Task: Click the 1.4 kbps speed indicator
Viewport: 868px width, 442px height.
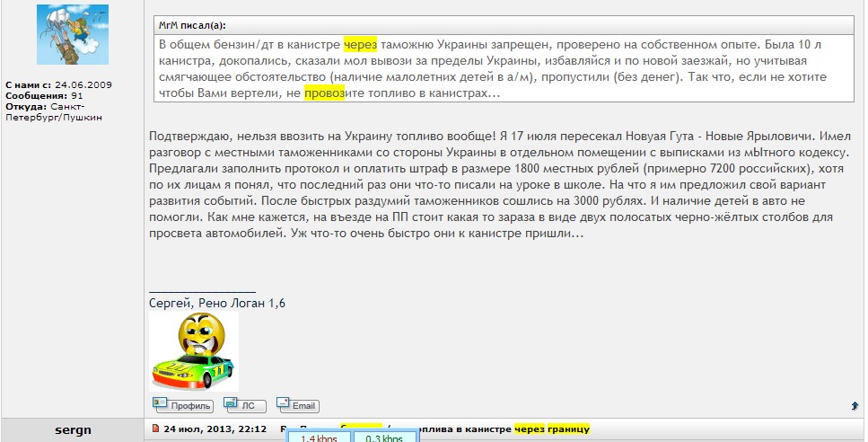Action: pyautogui.click(x=318, y=438)
